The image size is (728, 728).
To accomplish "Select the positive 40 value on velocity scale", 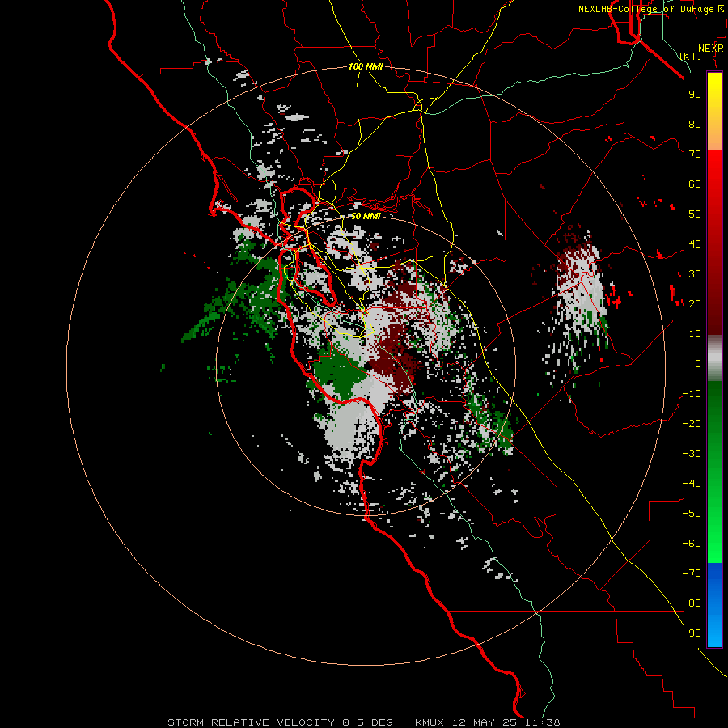I will (695, 243).
